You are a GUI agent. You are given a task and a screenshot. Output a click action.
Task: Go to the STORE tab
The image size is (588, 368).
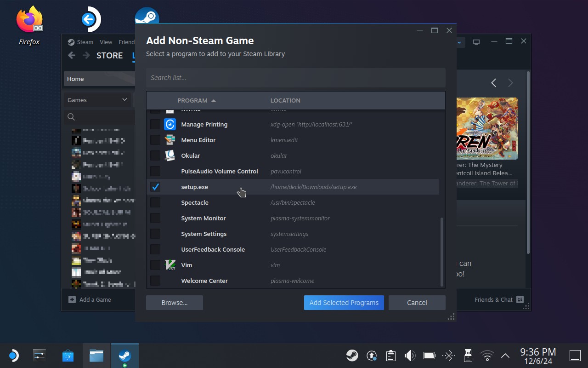click(x=109, y=55)
